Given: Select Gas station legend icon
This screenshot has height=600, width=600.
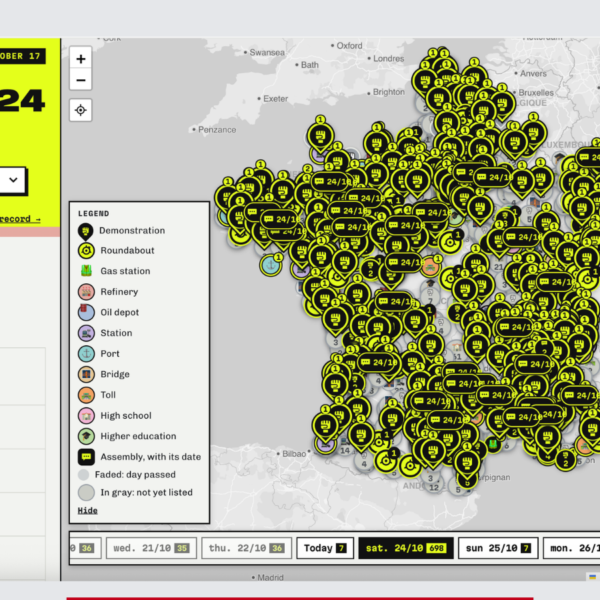Looking at the screenshot, I should (86, 271).
